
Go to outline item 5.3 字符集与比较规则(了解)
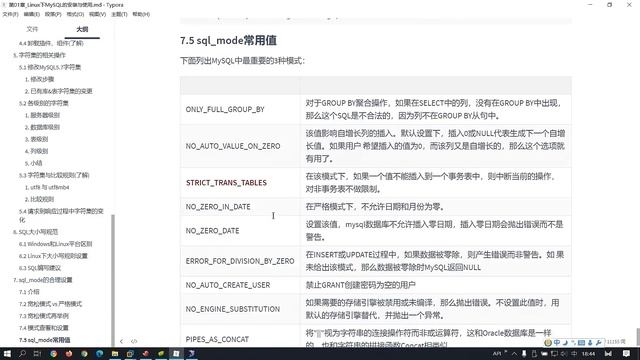pos(54,175)
